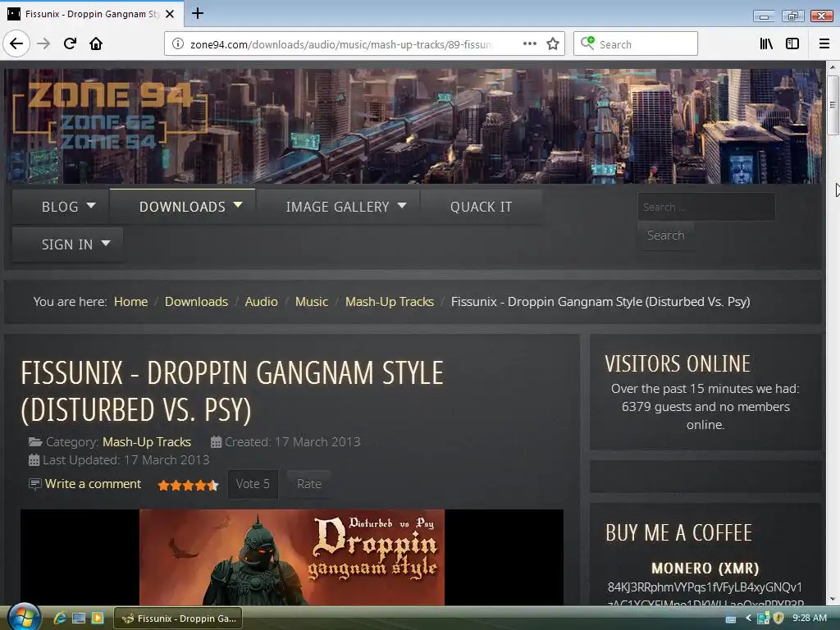Screen dimensions: 840x630
Task: Select the Fissunix - Droppin Gangnam tab
Action: (x=92, y=14)
